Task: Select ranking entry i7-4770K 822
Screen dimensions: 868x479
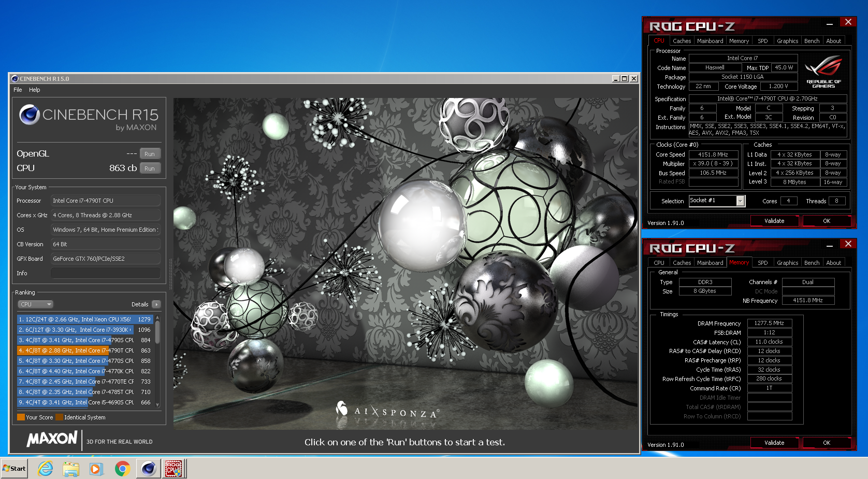Action: point(85,371)
